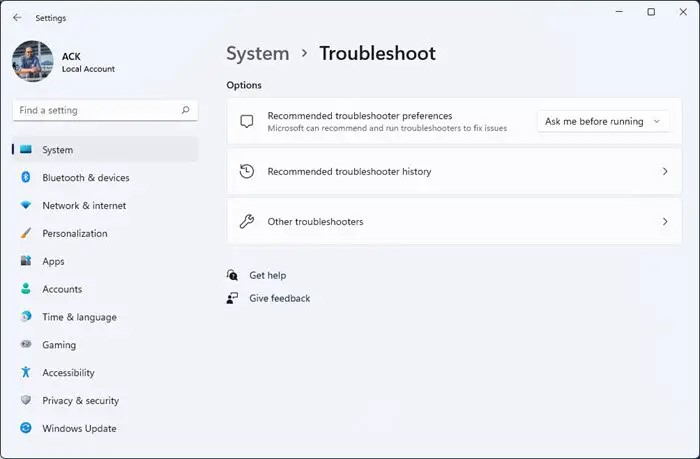Click the Accessibility figure icon
The height and width of the screenshot is (459, 700).
click(x=26, y=373)
